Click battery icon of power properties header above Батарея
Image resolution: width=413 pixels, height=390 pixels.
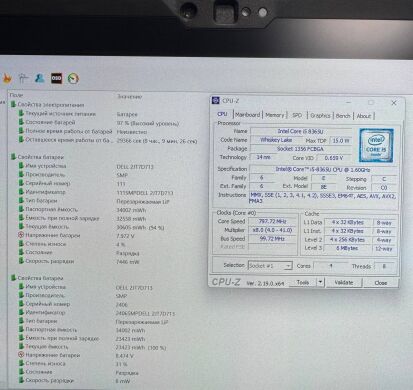14,104
